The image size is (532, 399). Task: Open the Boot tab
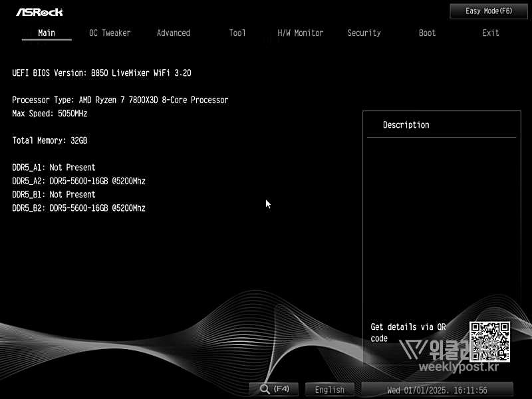pos(427,33)
